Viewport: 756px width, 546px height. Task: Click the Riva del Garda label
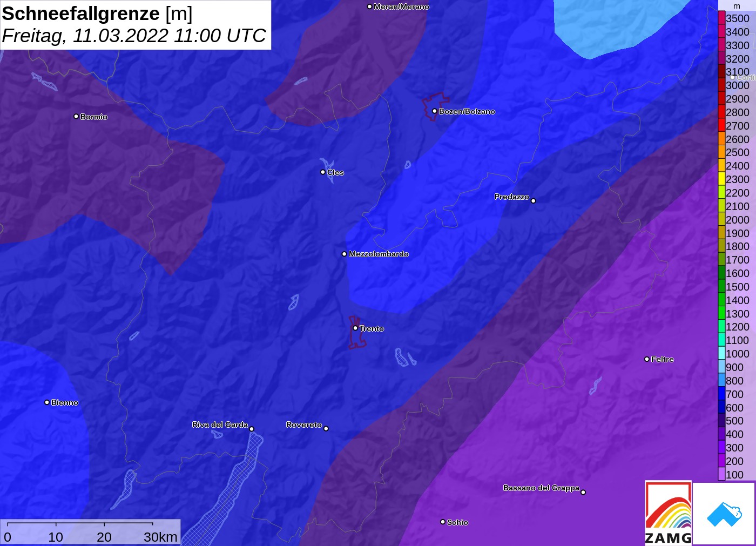(x=220, y=424)
